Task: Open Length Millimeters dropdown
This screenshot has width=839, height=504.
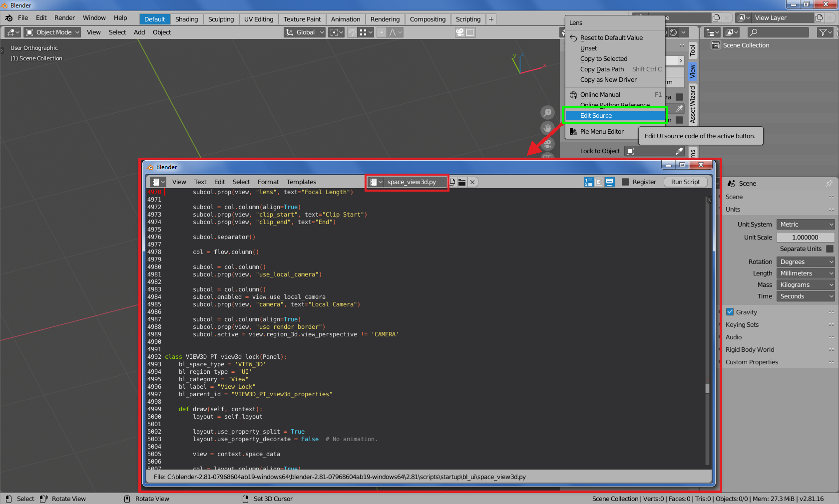Action: coord(806,273)
